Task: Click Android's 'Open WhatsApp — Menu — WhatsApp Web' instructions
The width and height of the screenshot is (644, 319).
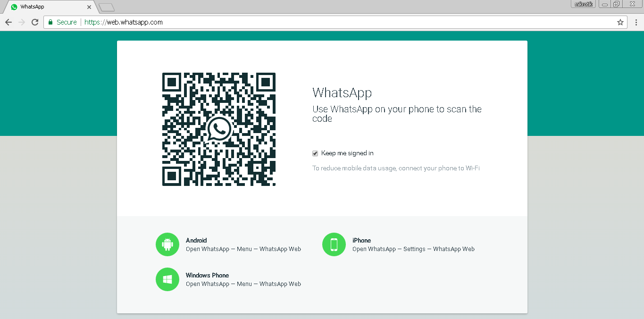Action: 243,249
